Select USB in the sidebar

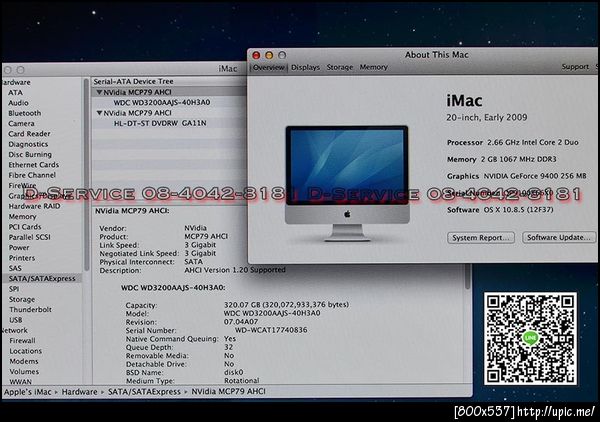(16, 320)
